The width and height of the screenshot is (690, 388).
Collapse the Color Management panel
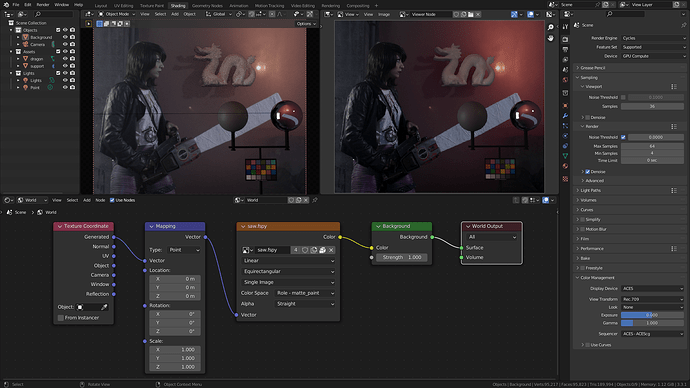pos(598,278)
